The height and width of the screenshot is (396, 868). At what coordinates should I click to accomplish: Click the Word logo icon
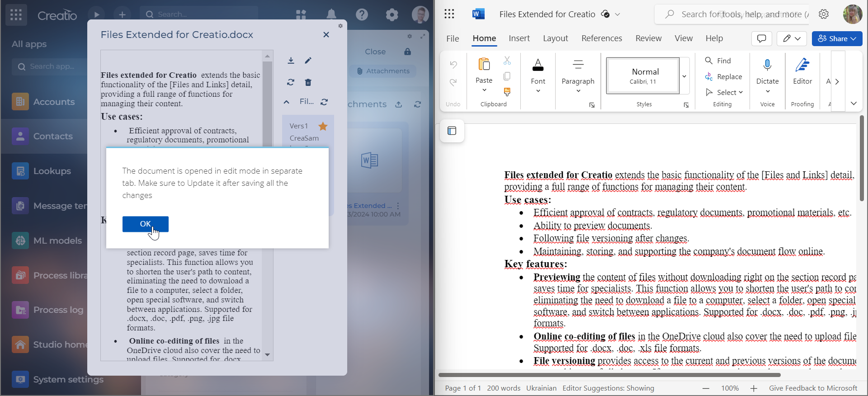(x=478, y=14)
